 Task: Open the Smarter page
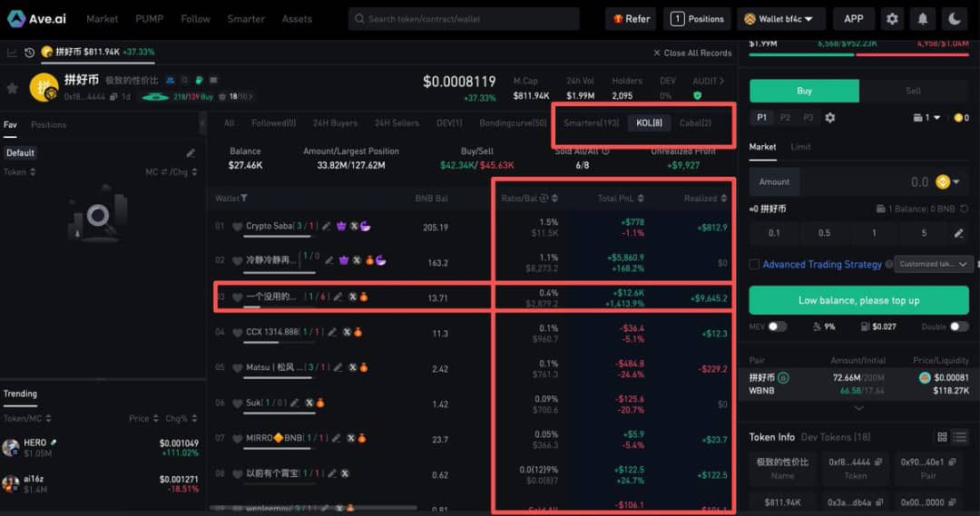(246, 19)
